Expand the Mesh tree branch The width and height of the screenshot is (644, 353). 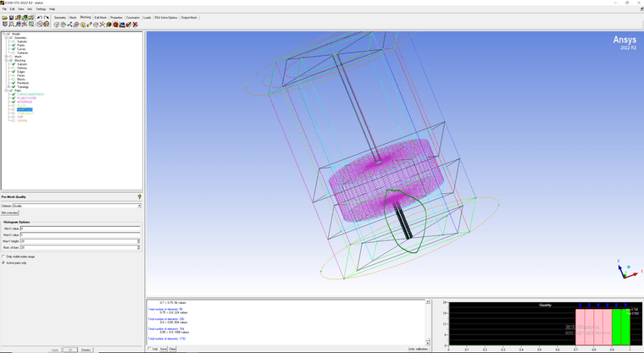click(6, 57)
